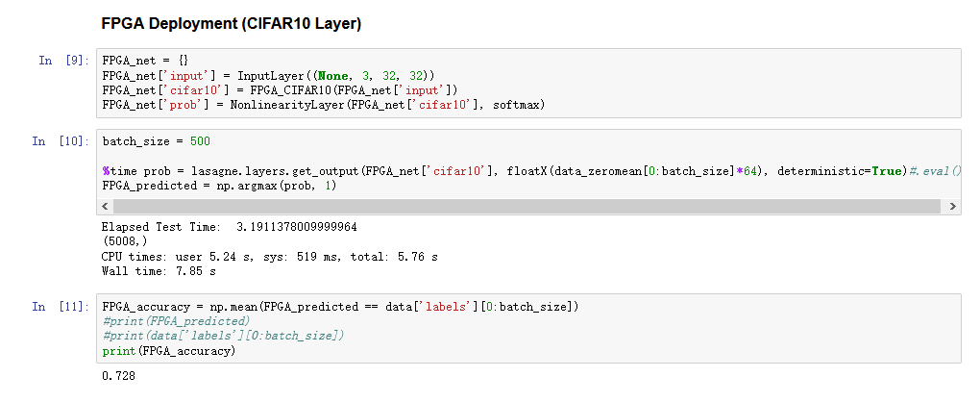Select the In [11] cell prompt
The width and height of the screenshot is (980, 402).
60,306
